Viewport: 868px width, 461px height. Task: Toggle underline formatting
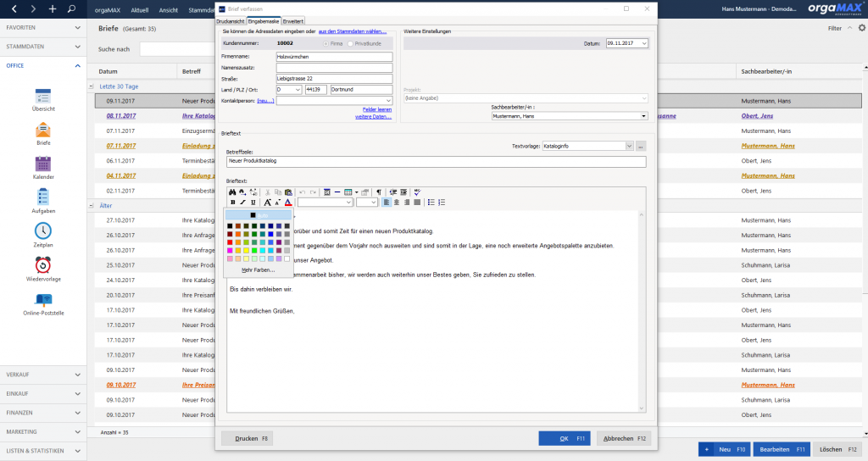tap(253, 202)
